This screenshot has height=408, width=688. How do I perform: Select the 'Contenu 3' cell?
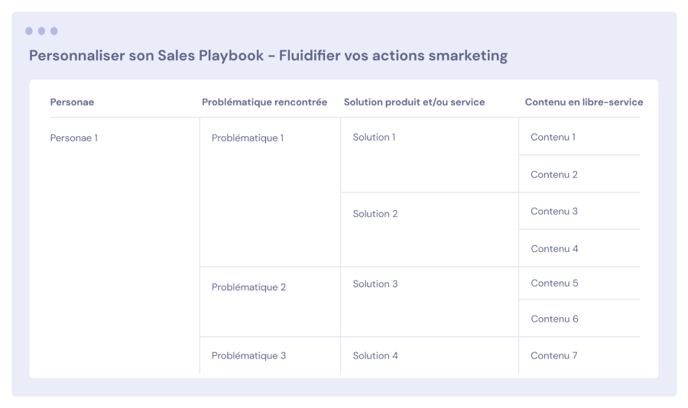pos(554,211)
